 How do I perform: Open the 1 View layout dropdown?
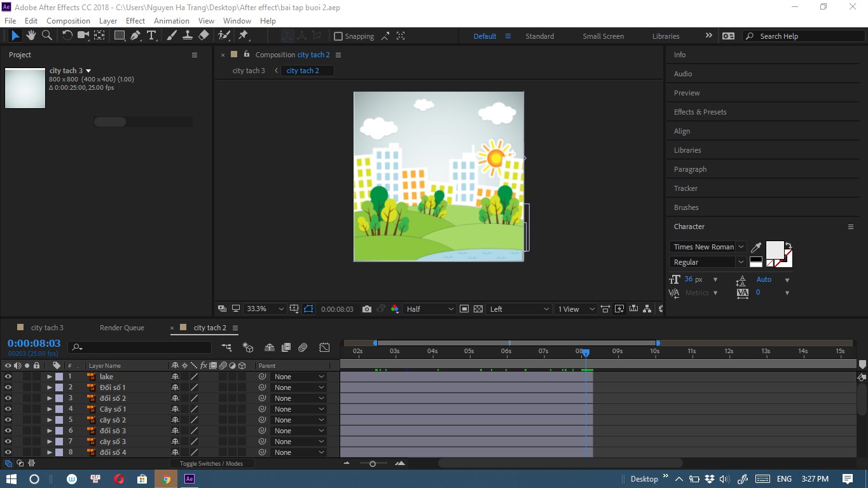pos(575,309)
